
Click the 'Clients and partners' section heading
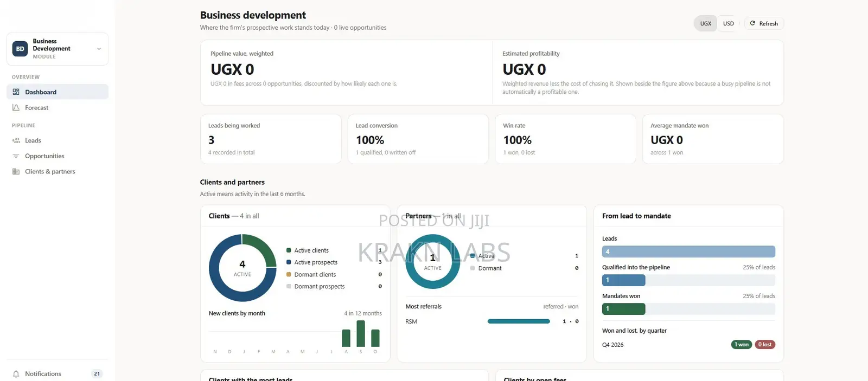point(232,182)
